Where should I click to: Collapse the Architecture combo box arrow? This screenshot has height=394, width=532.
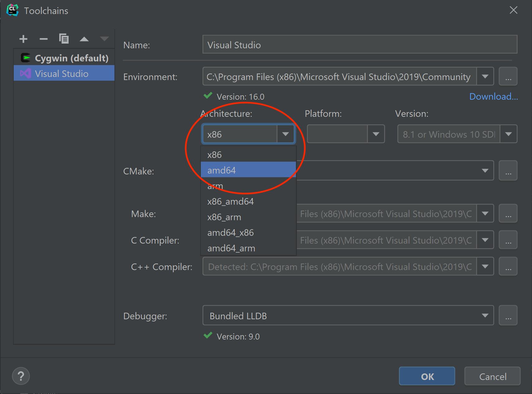[285, 134]
